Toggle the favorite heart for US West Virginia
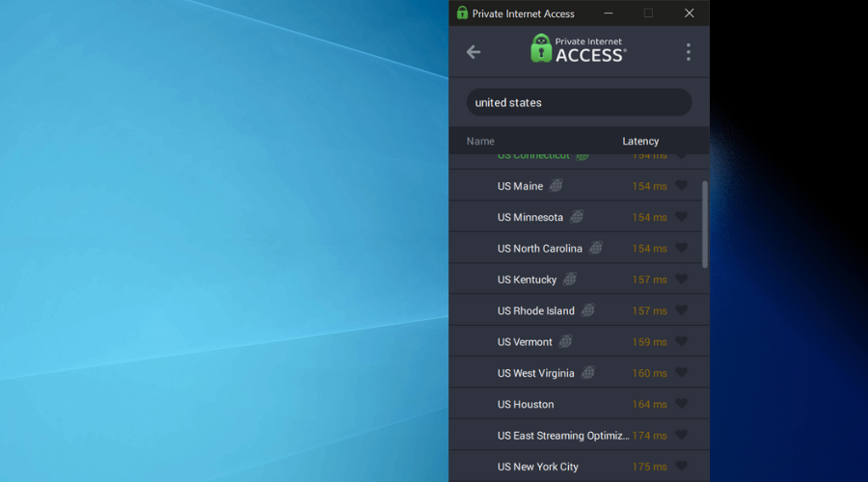This screenshot has height=482, width=868. (x=681, y=373)
